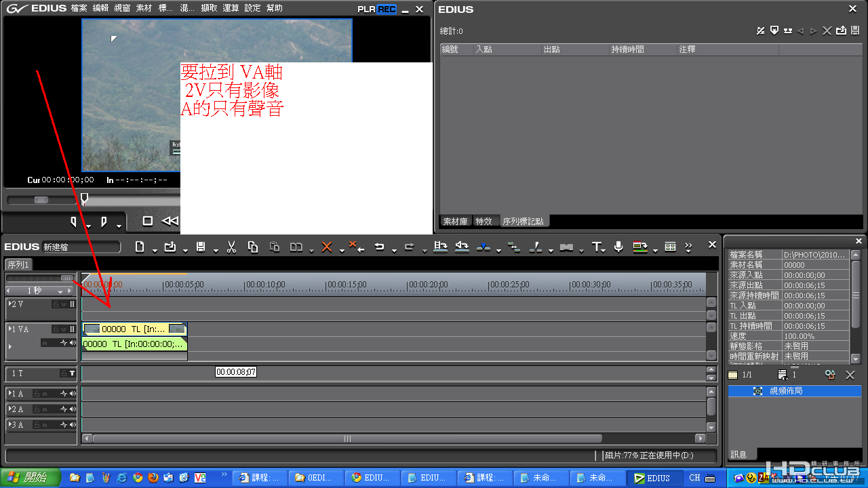Click the orange X delete clip icon
This screenshot has height=488, width=868.
[326, 247]
